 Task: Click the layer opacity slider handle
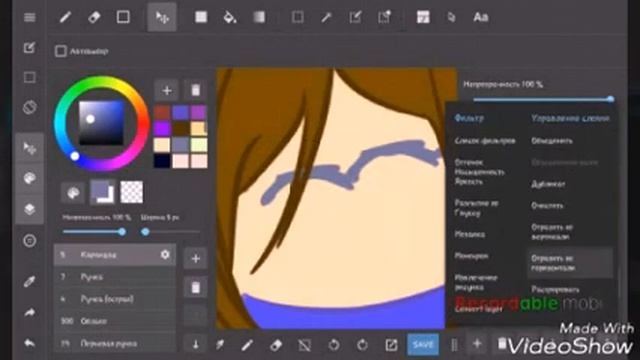(x=611, y=99)
